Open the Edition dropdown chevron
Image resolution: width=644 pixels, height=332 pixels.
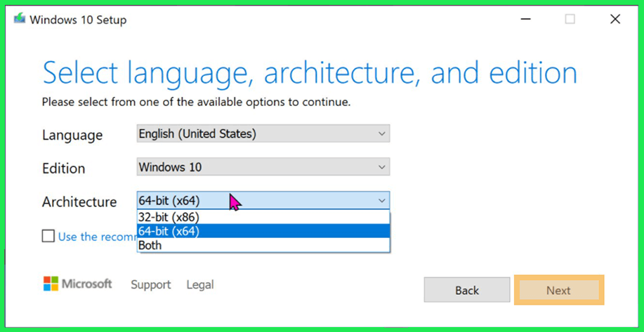381,167
